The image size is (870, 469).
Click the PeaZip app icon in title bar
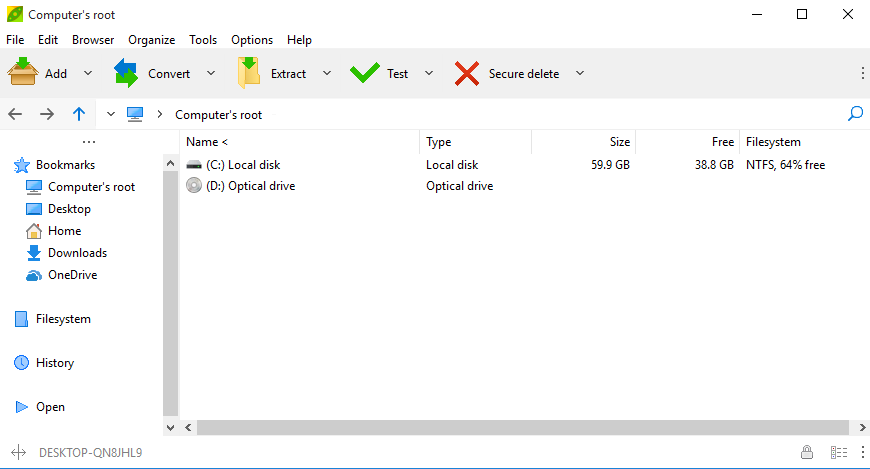(15, 14)
